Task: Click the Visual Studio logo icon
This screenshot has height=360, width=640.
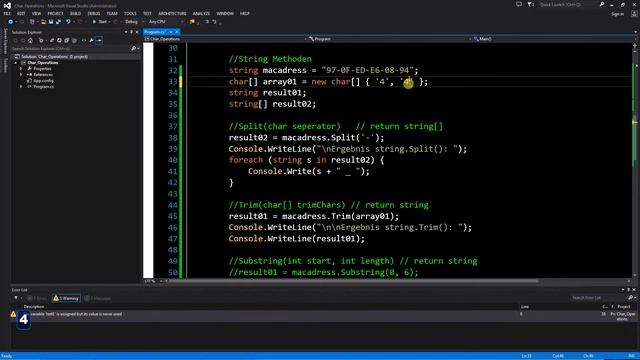Action: 7,5
